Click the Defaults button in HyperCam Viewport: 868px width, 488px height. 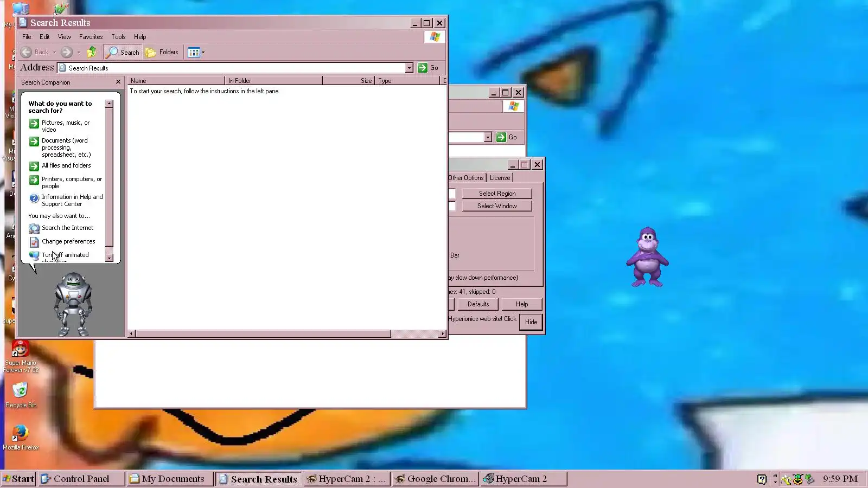tap(478, 304)
